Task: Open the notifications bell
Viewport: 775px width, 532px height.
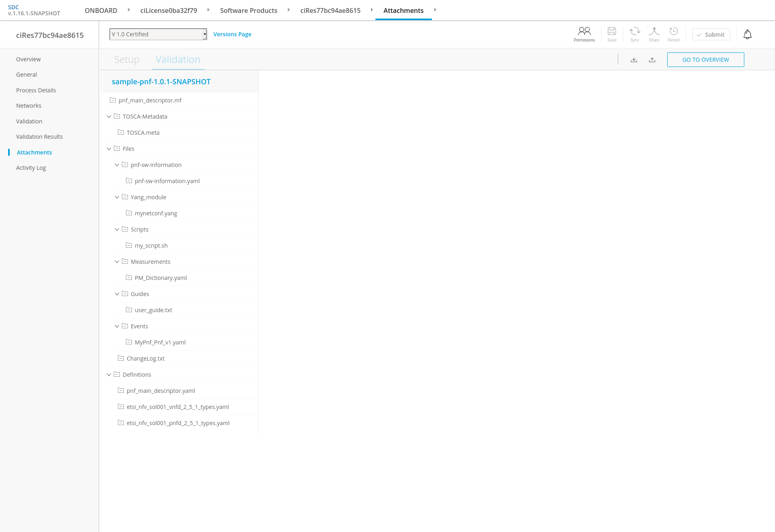Action: [x=747, y=35]
